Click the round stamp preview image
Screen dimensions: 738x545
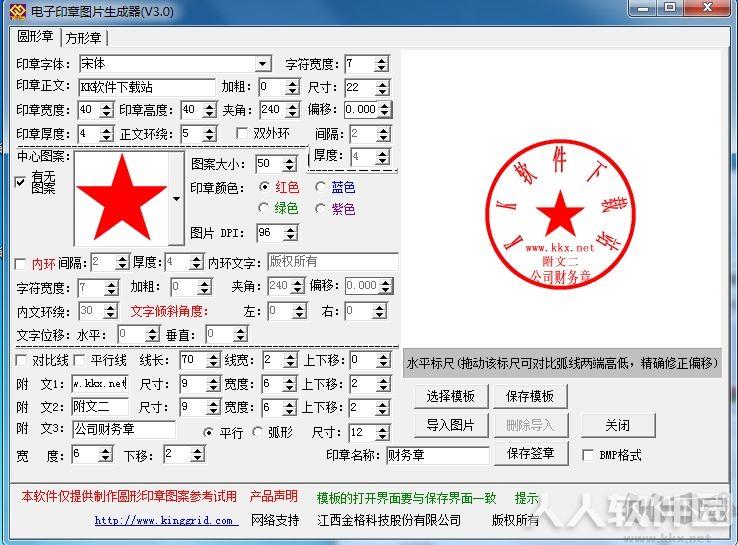560,214
